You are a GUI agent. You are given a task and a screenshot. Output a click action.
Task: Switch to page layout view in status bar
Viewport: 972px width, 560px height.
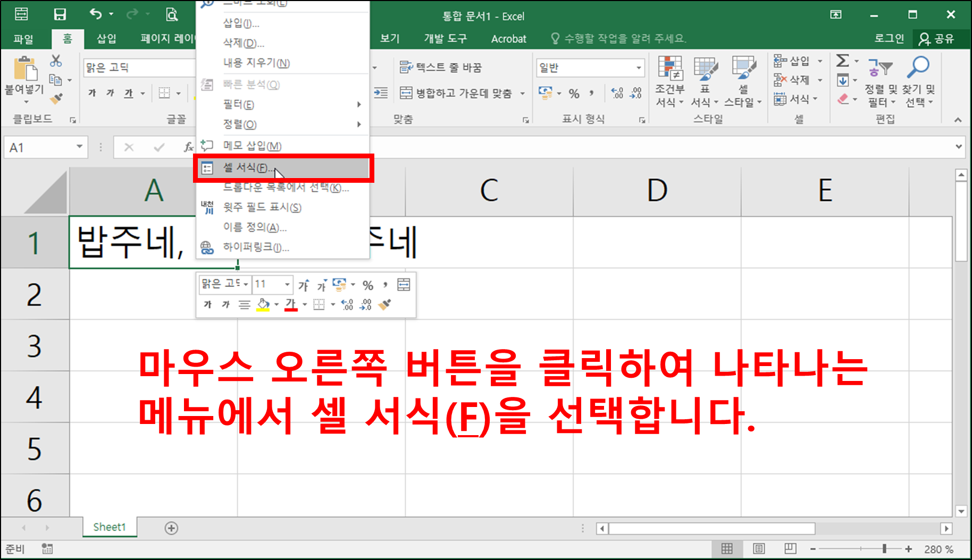point(759,549)
